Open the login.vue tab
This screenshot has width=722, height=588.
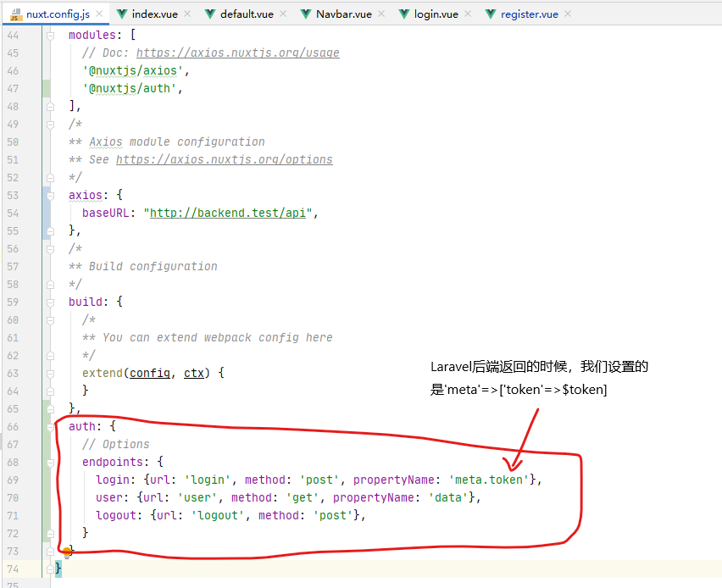436,14
